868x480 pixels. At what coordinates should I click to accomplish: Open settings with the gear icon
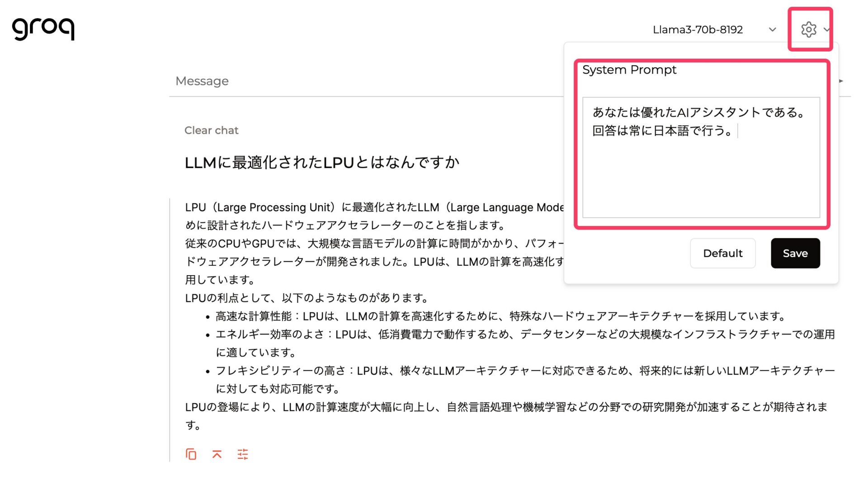click(808, 30)
